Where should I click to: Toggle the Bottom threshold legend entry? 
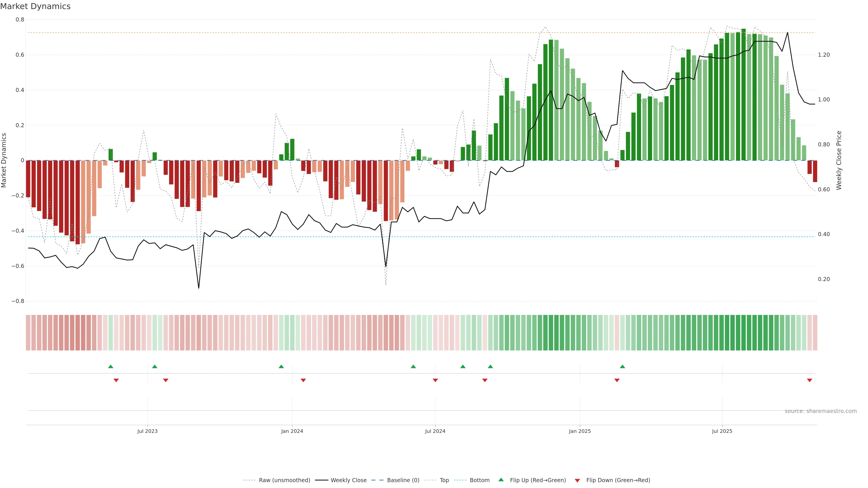[x=479, y=480]
